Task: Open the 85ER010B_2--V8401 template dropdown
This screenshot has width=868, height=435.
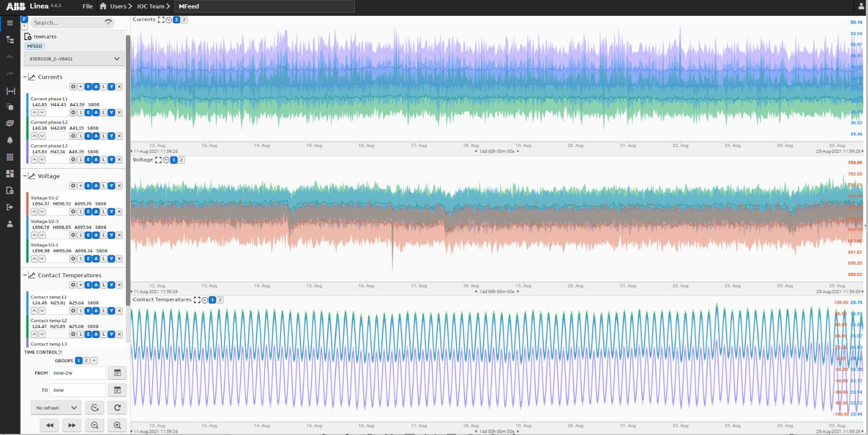Action: click(74, 59)
